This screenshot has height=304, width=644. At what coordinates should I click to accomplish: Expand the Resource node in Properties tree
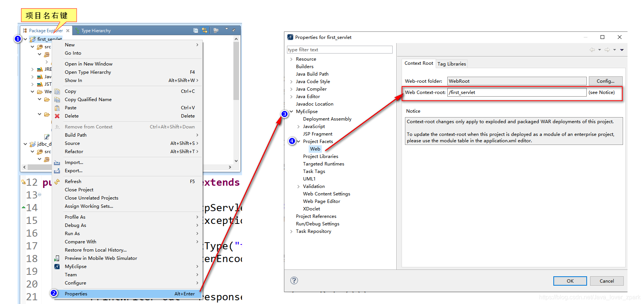click(291, 59)
